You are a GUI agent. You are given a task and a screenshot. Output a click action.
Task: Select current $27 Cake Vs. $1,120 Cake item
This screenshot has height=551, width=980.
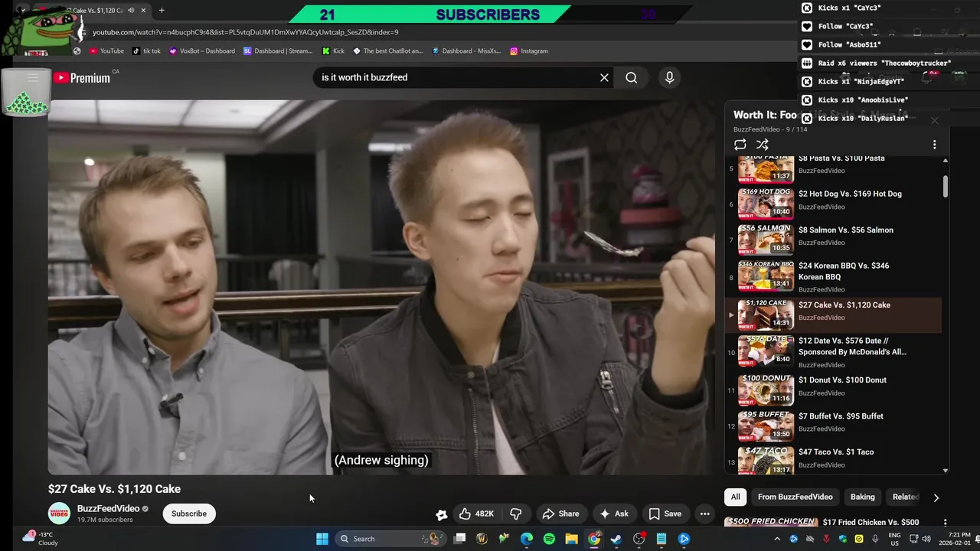click(x=835, y=315)
